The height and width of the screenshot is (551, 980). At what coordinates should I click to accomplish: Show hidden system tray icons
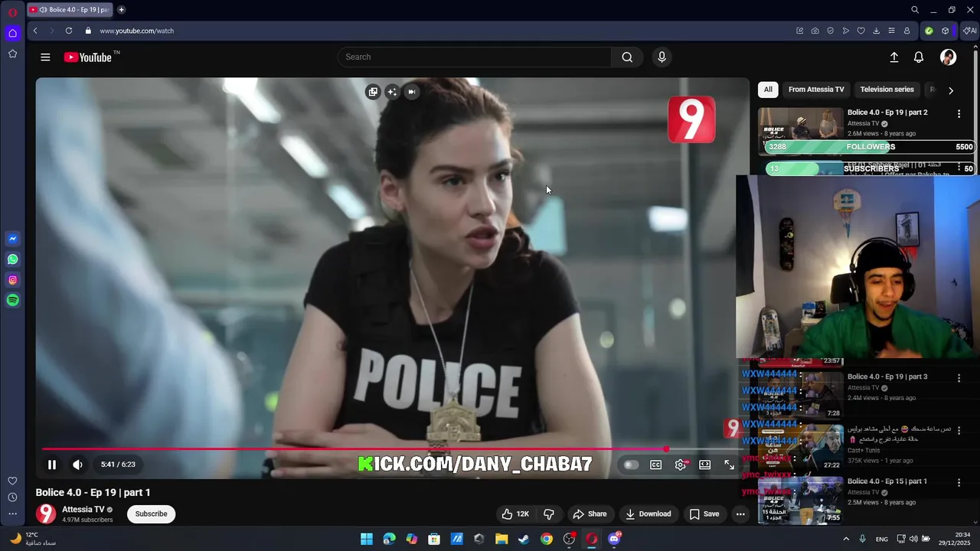tap(846, 539)
